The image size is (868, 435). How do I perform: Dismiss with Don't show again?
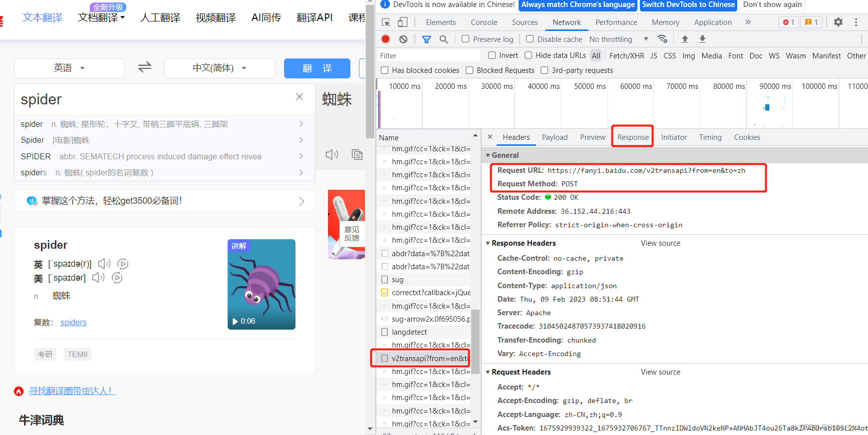772,4
